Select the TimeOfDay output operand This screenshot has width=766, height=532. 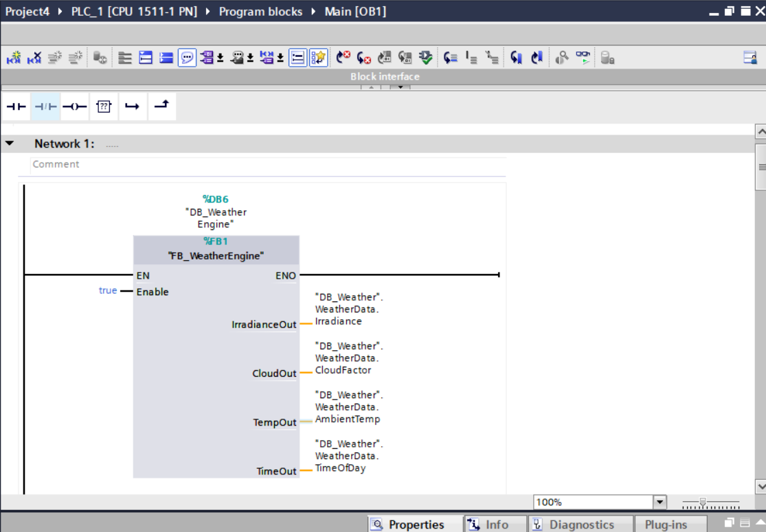pyautogui.click(x=349, y=456)
